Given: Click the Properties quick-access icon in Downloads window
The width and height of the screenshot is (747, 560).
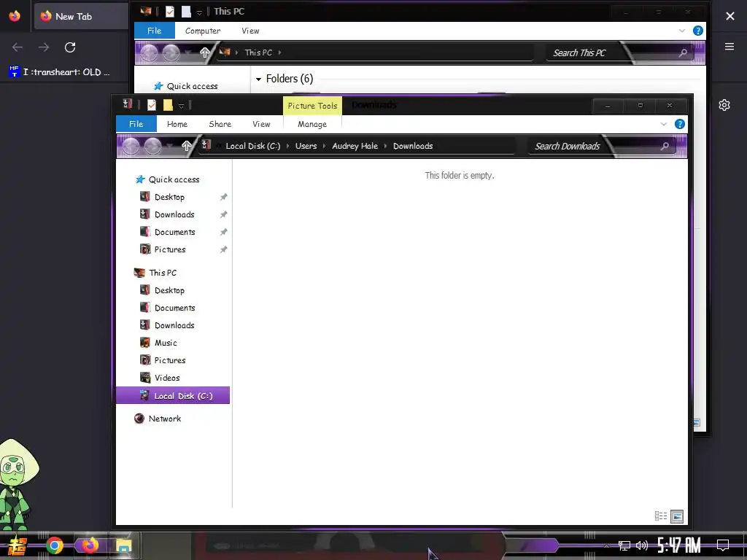Looking at the screenshot, I should pos(152,105).
